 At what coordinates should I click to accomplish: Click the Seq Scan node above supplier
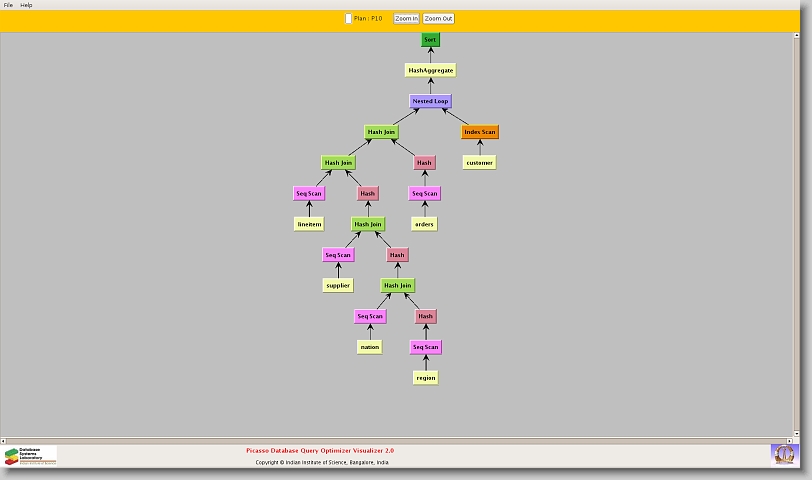[x=338, y=255]
